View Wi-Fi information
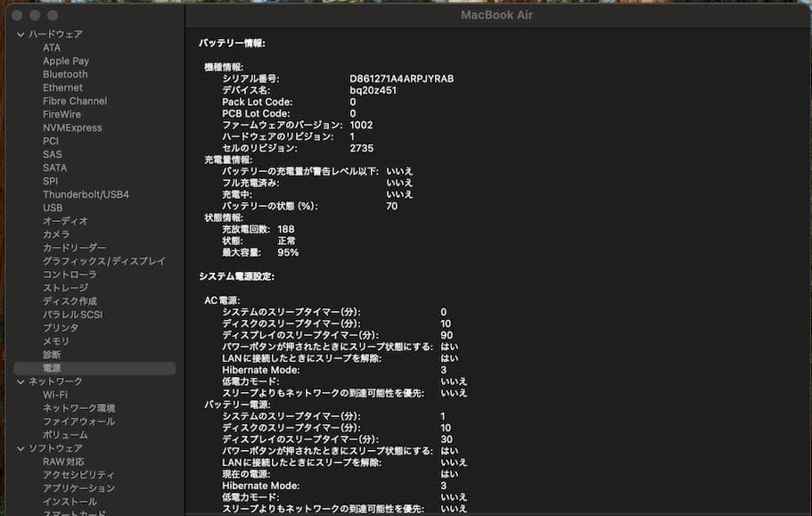The image size is (812, 516). coord(57,395)
